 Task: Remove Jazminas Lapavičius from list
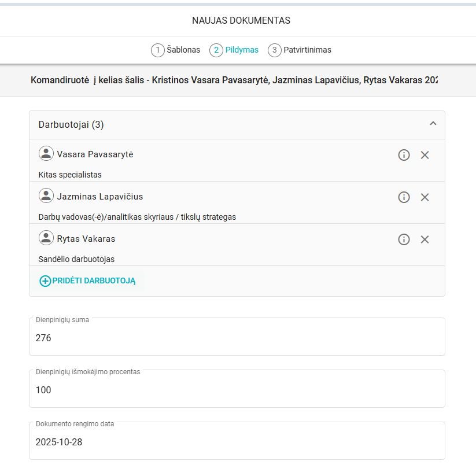click(x=425, y=197)
